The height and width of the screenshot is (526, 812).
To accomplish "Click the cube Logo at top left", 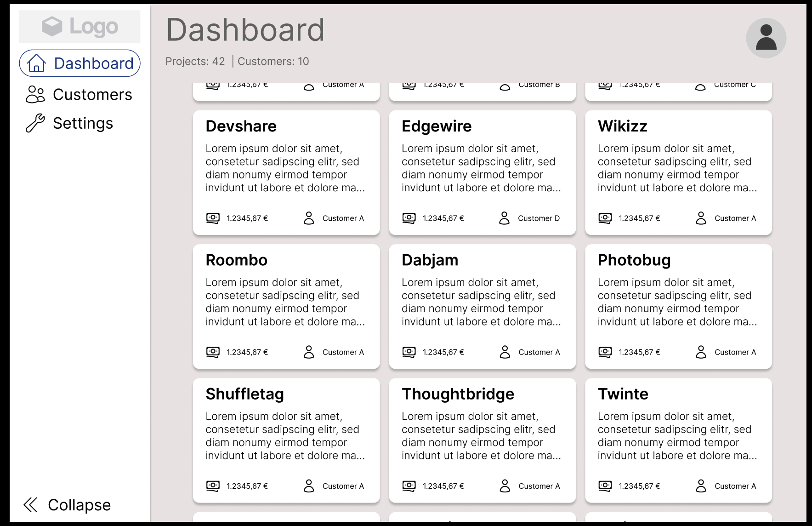I will tap(79, 27).
